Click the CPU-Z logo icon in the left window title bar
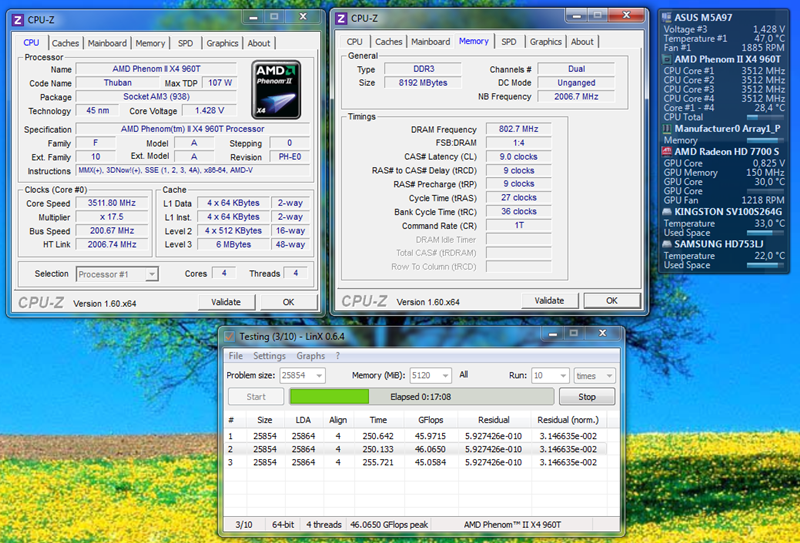The width and height of the screenshot is (800, 543). (18, 20)
